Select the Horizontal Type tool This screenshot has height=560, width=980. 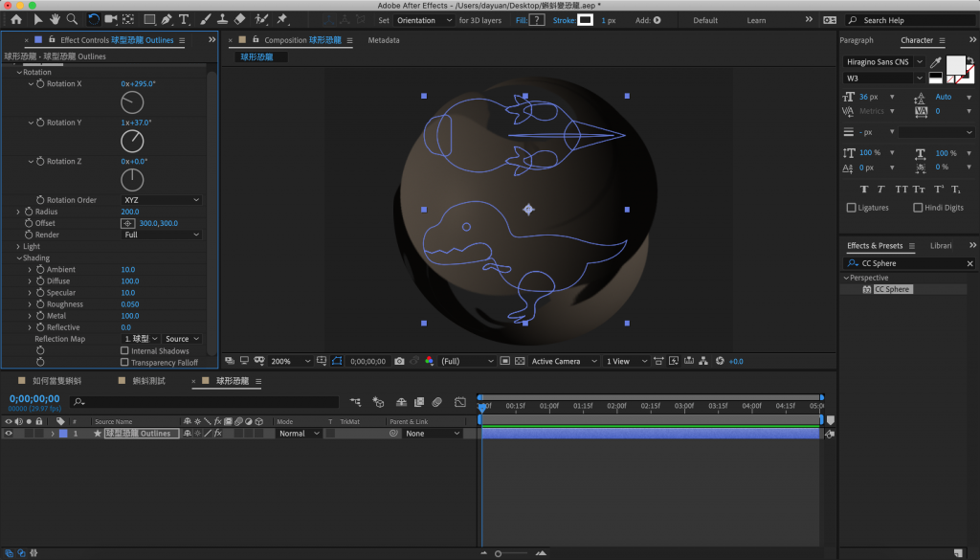tap(184, 19)
